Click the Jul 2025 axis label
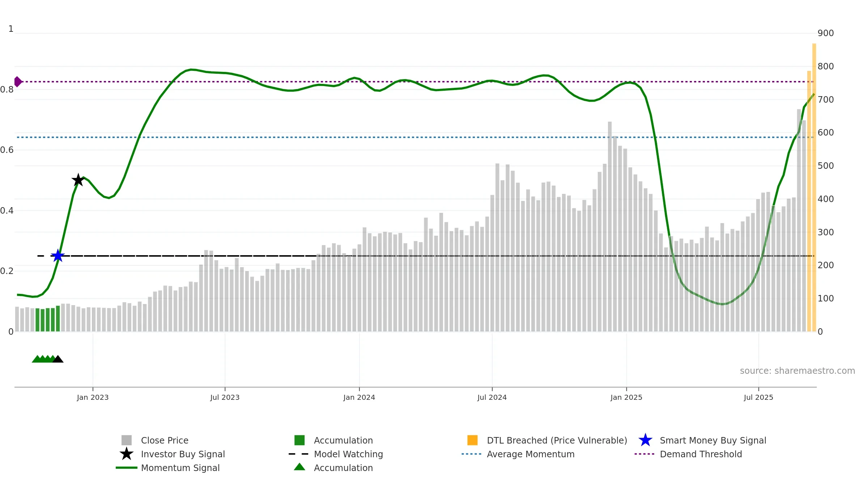The height and width of the screenshot is (488, 868). pyautogui.click(x=758, y=398)
